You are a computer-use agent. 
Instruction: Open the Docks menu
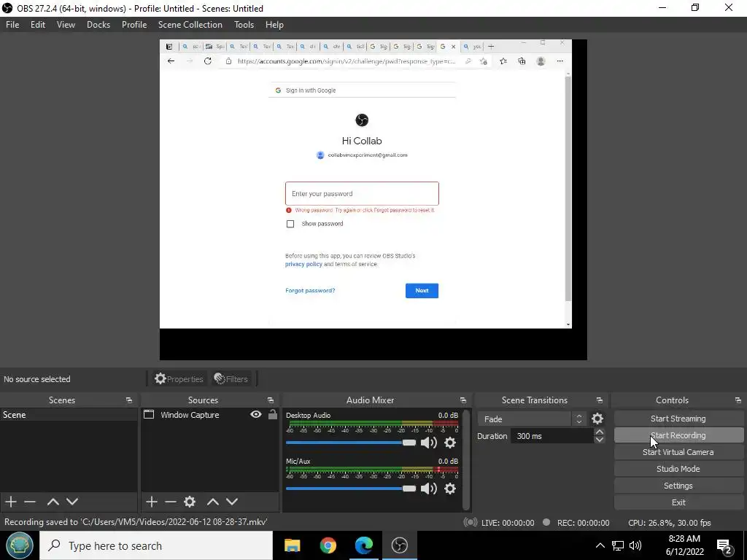click(98, 25)
